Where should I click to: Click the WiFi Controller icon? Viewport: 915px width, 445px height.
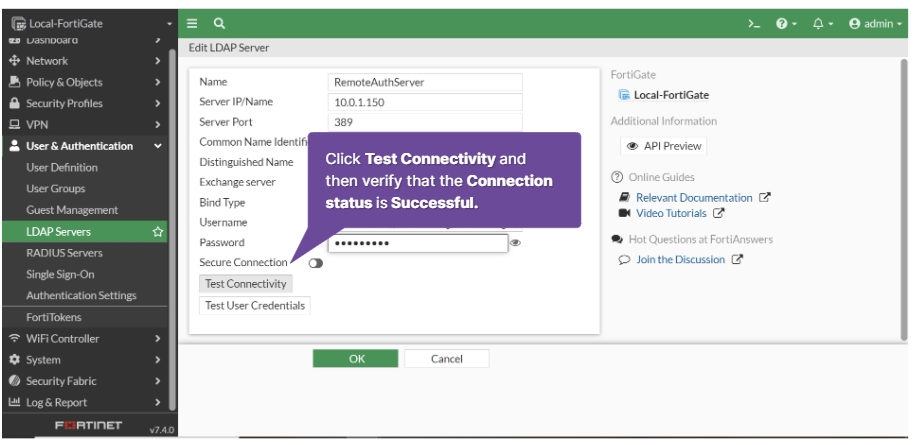(15, 338)
